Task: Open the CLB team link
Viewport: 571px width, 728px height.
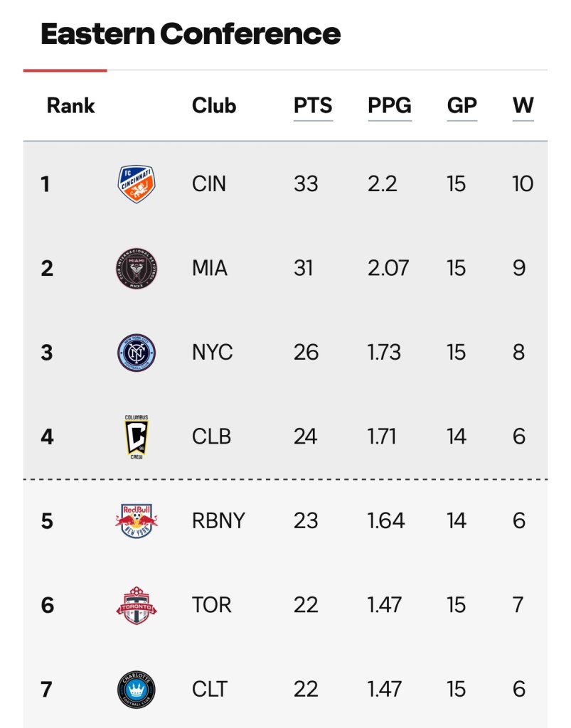Action: [x=211, y=437]
